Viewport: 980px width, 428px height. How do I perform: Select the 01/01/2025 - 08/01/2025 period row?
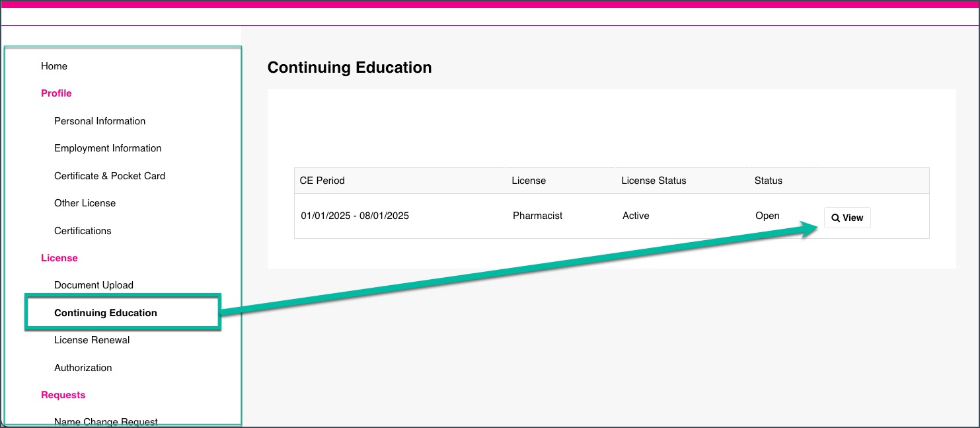point(612,216)
